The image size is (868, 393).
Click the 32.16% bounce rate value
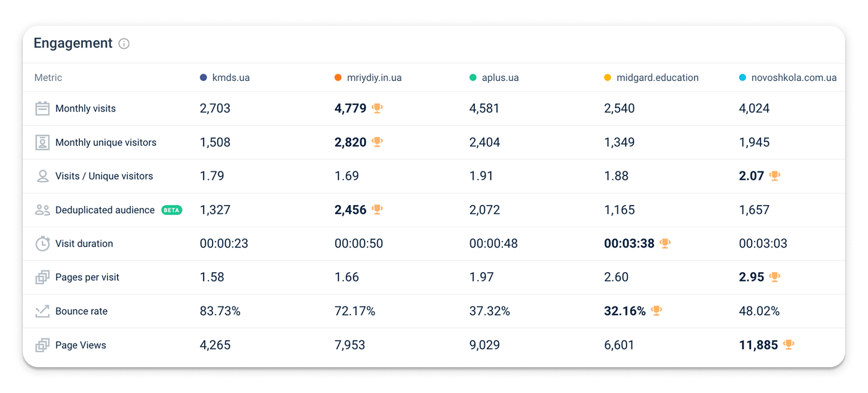[625, 311]
